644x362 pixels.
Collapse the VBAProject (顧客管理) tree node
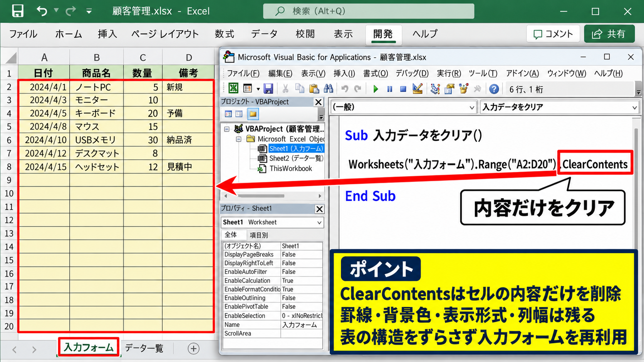pyautogui.click(x=227, y=129)
